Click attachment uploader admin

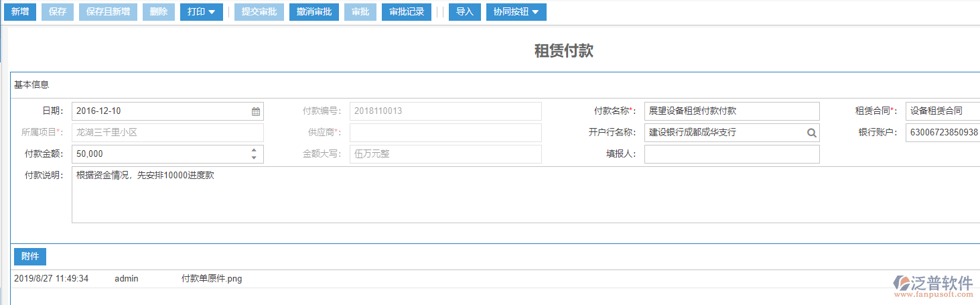pyautogui.click(x=127, y=279)
